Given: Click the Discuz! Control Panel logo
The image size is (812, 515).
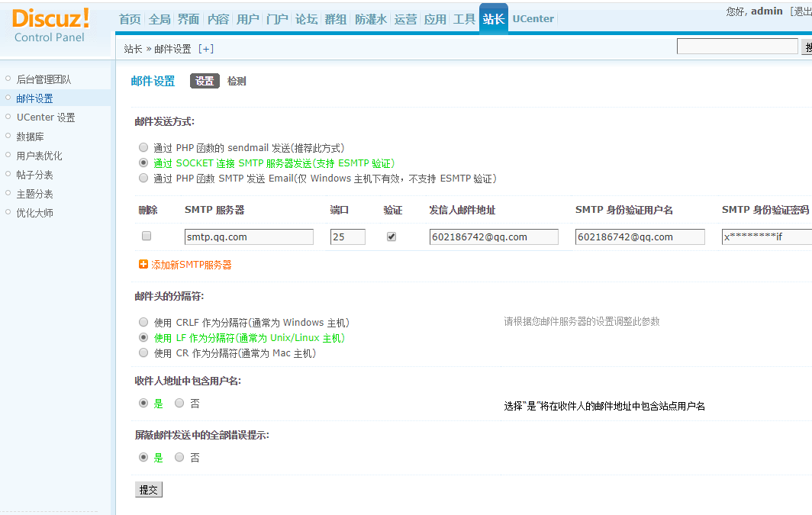Looking at the screenshot, I should tap(50, 25).
